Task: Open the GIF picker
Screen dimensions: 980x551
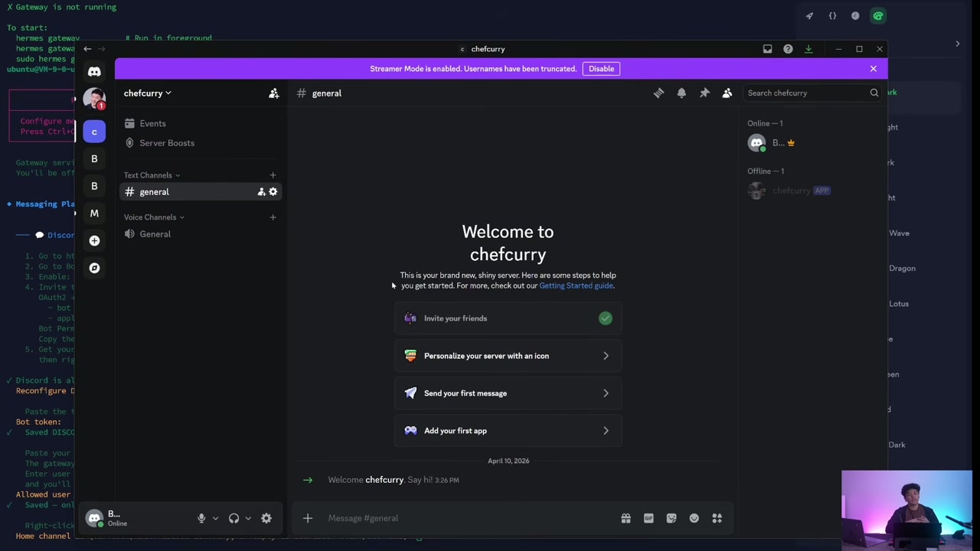Action: pyautogui.click(x=648, y=518)
